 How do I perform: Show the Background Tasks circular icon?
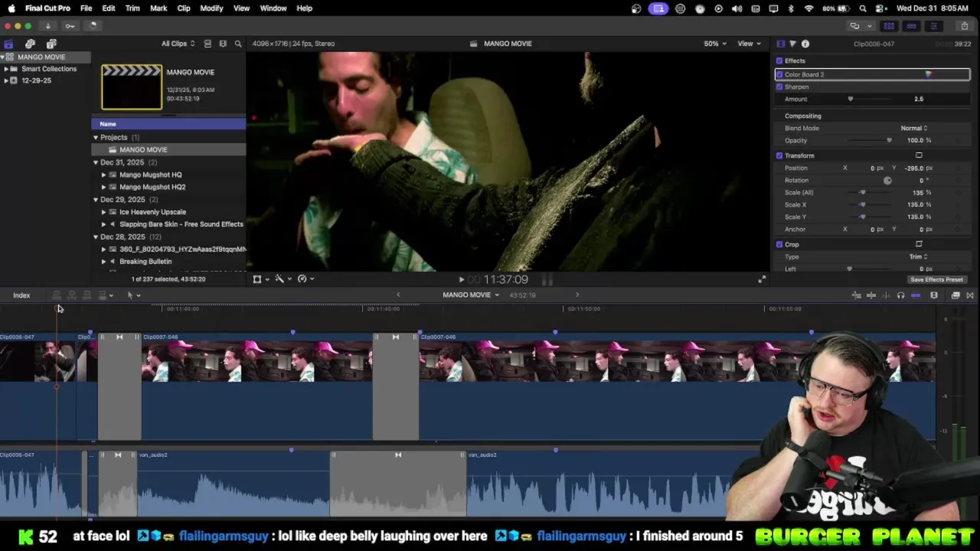(x=93, y=25)
